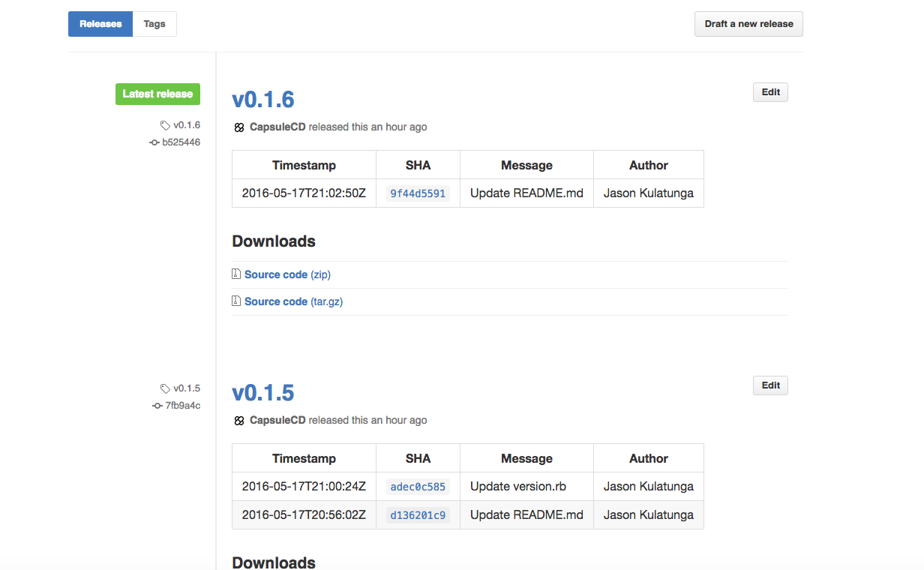Click the tag icon beside v0.1.6

[x=165, y=125]
